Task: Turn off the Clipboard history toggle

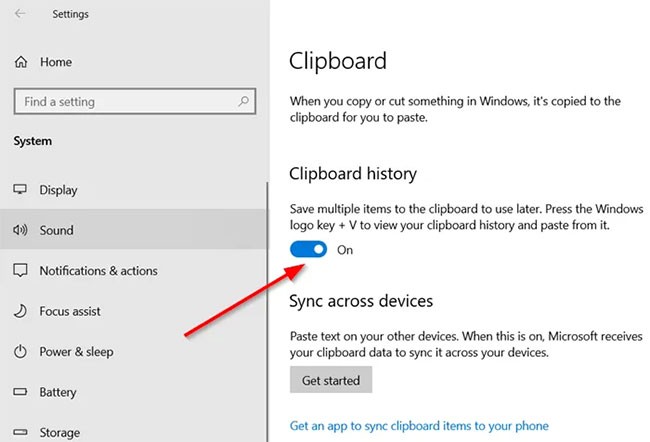Action: point(308,250)
